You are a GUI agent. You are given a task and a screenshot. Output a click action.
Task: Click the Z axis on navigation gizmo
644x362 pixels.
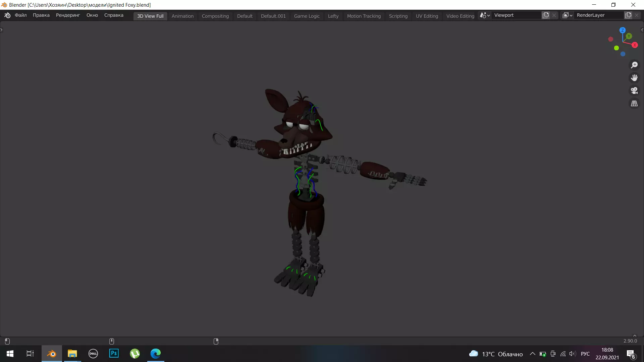coord(623,30)
